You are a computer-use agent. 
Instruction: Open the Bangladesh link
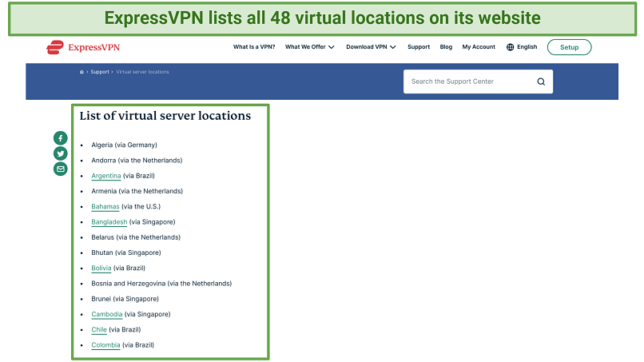[x=109, y=222]
